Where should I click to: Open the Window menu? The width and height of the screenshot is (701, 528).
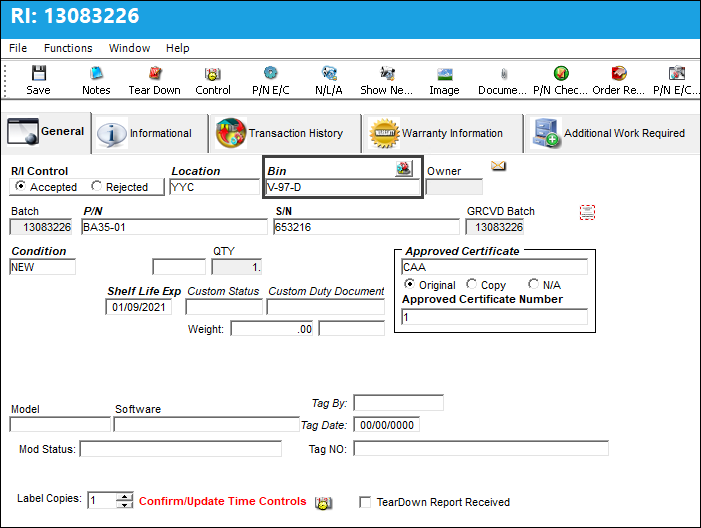pyautogui.click(x=129, y=48)
